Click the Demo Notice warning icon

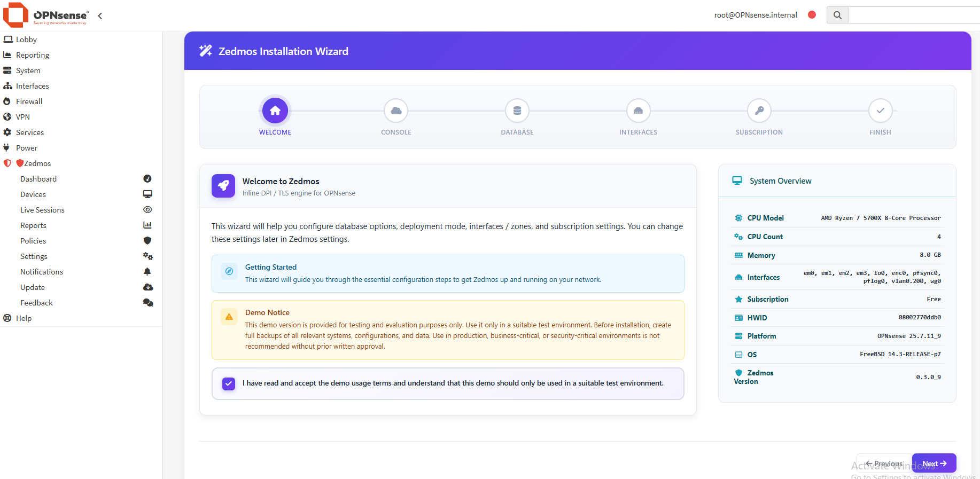(229, 317)
